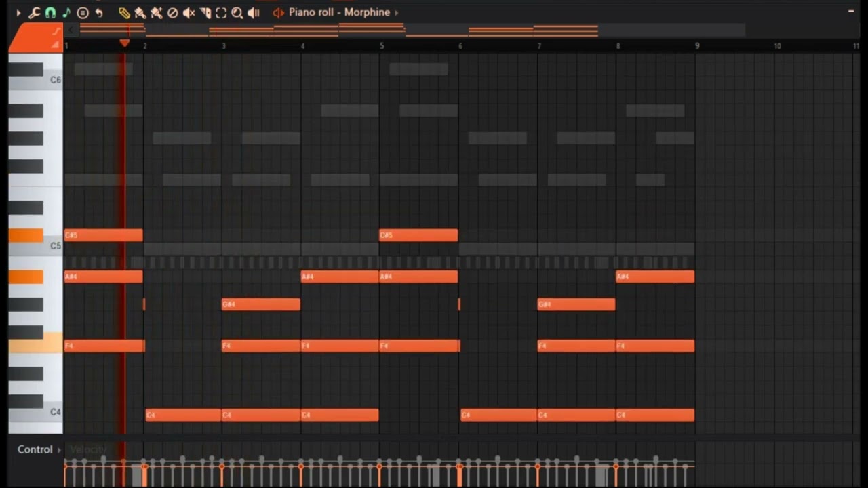Click the orange target channel speaker icon
Viewport: 868px width, 488px height.
(278, 12)
